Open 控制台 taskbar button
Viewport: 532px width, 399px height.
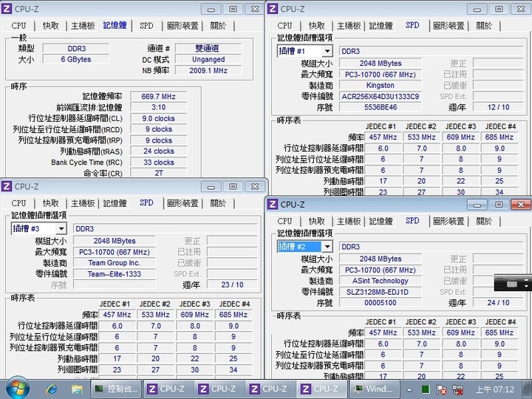117,389
